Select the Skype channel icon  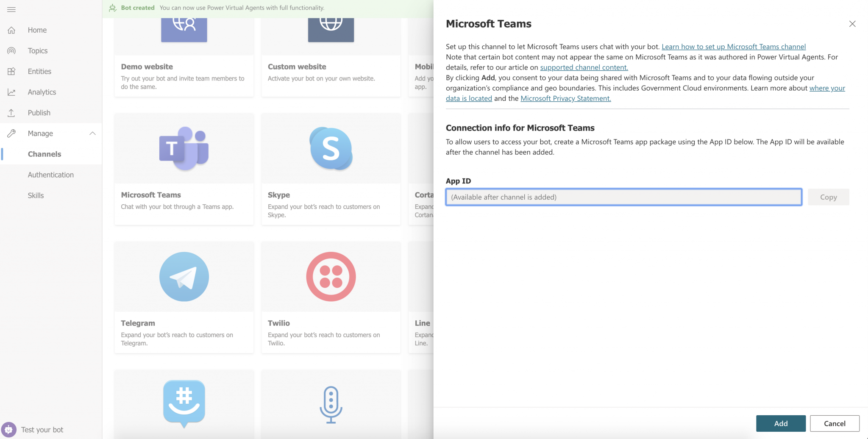click(x=331, y=148)
